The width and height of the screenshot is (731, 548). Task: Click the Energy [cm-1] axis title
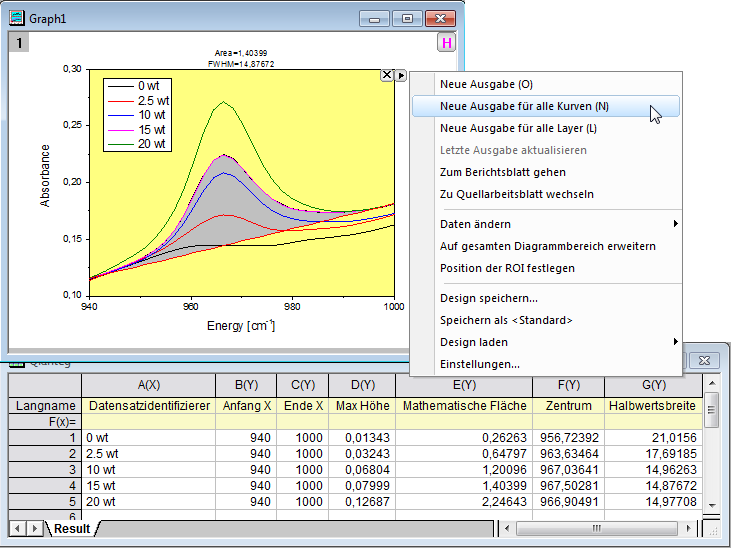point(241,326)
